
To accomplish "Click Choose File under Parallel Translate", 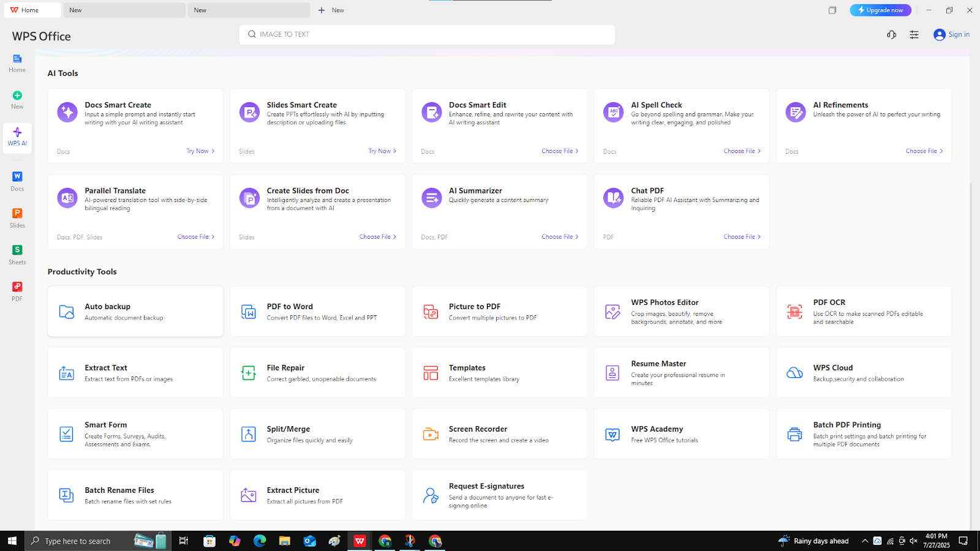I will pos(196,237).
